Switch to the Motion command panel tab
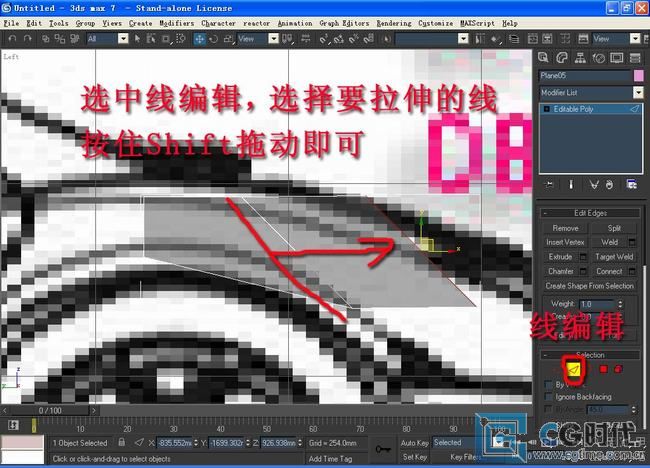650x468 pixels. click(598, 58)
